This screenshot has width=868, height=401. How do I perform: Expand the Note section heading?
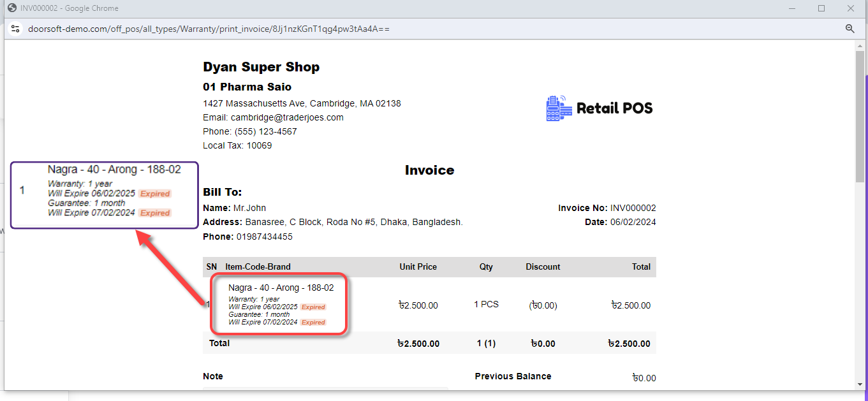click(x=213, y=376)
